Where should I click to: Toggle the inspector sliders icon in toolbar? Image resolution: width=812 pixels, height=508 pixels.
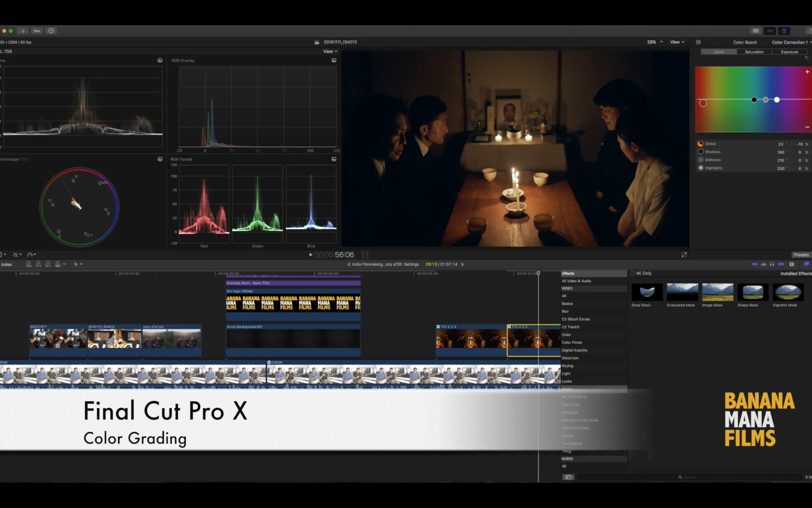click(784, 31)
